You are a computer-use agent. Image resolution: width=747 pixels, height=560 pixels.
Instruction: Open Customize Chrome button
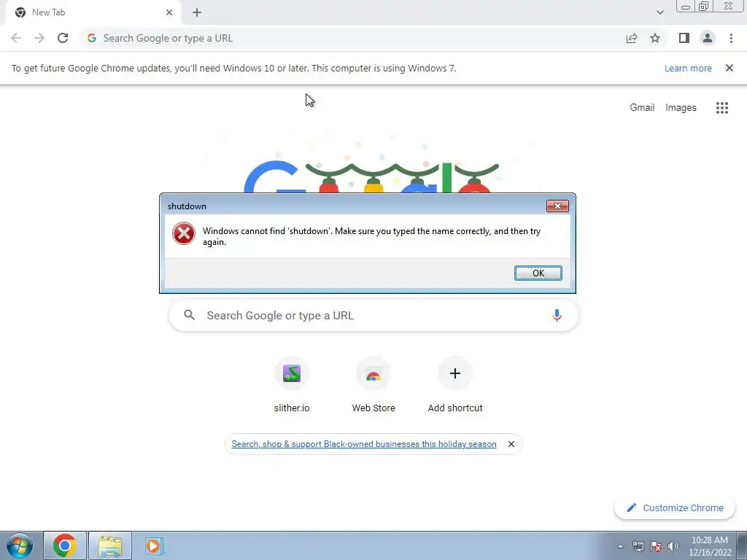tap(676, 507)
